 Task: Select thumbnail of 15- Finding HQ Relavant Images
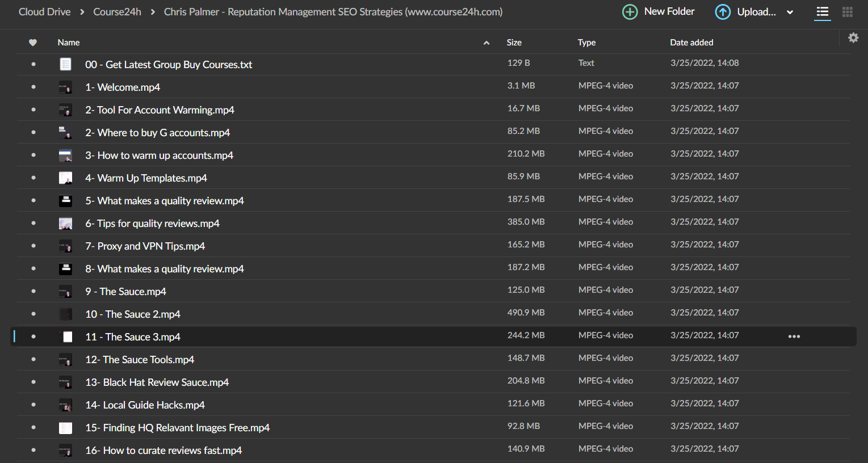tap(66, 428)
